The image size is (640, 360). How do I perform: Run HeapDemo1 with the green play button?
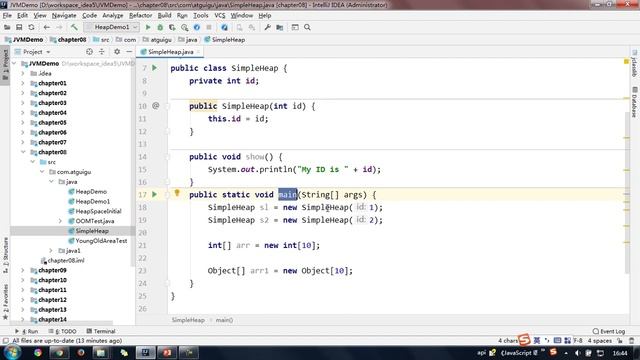(x=148, y=27)
